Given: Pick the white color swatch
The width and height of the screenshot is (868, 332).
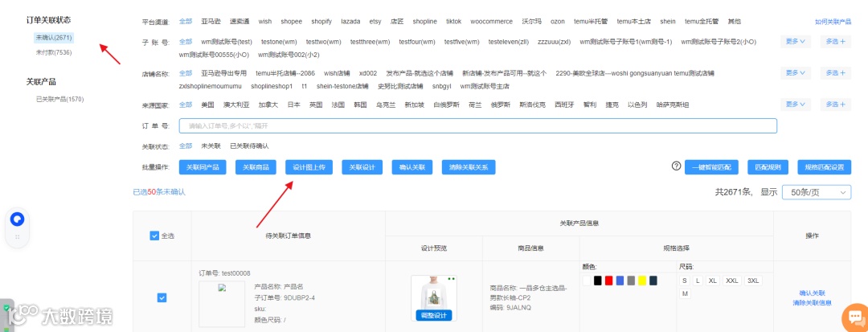Looking at the screenshot, I should pyautogui.click(x=587, y=281).
